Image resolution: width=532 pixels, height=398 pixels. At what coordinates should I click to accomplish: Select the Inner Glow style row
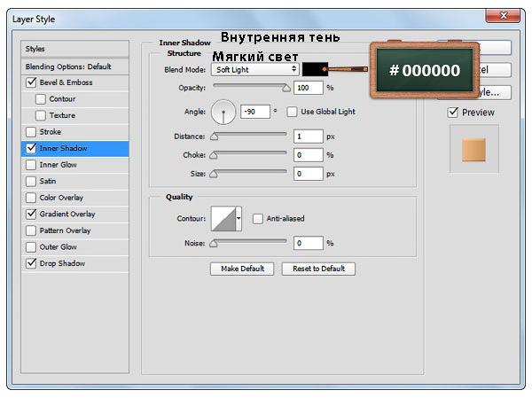[75, 165]
